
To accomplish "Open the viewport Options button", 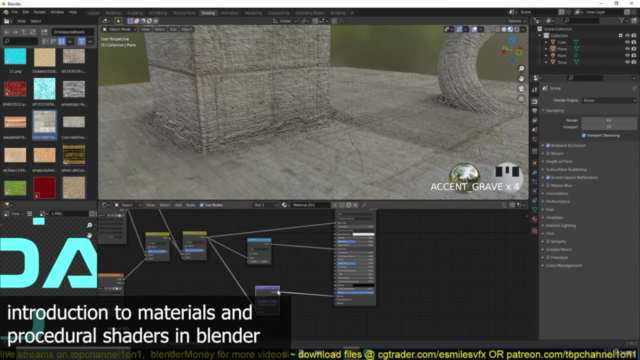I will pyautogui.click(x=516, y=21).
